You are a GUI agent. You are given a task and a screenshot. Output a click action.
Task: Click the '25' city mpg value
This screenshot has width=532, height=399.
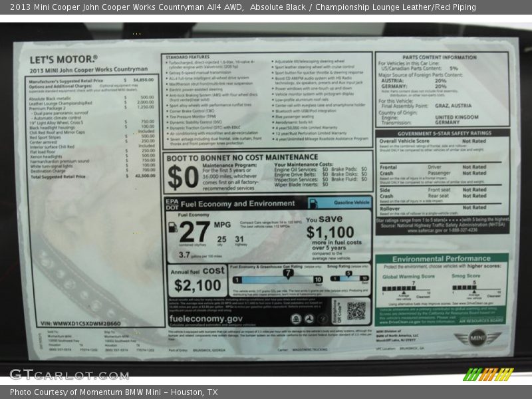click(x=221, y=239)
